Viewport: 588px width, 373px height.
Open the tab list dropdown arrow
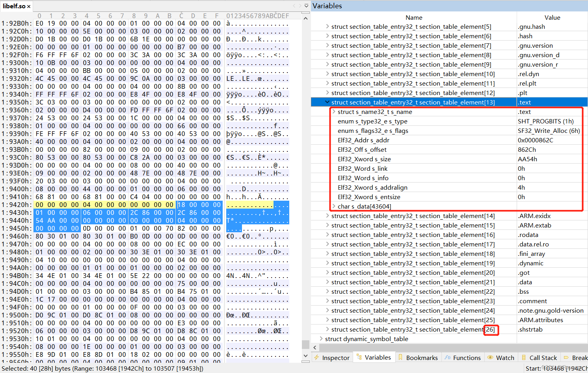pos(307,6)
